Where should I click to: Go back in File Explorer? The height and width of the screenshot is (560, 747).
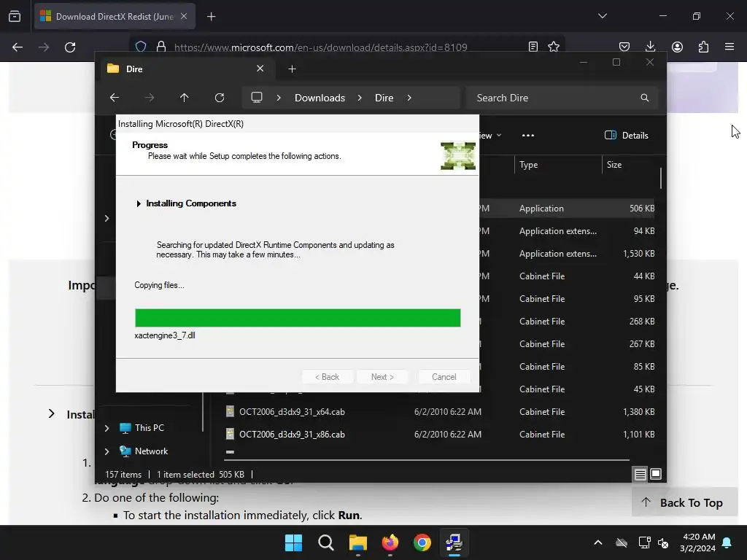pos(115,98)
